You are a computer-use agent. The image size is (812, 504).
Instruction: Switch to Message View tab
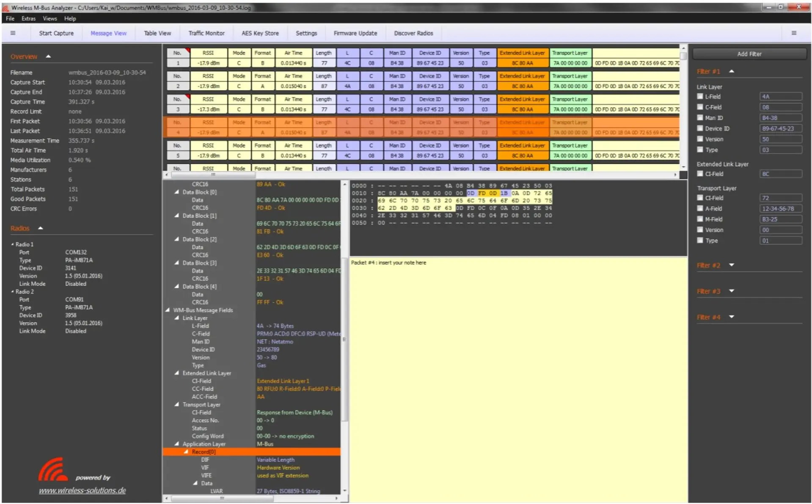pyautogui.click(x=108, y=33)
